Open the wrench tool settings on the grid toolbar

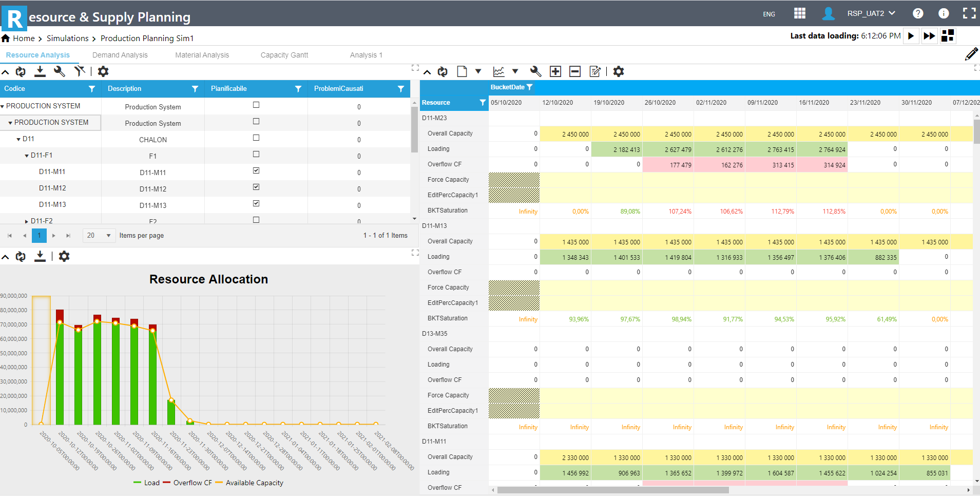pos(59,71)
